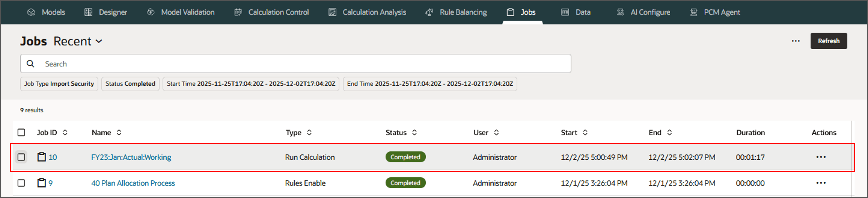
Task: Open job ID 9 link
Action: click(x=50, y=183)
